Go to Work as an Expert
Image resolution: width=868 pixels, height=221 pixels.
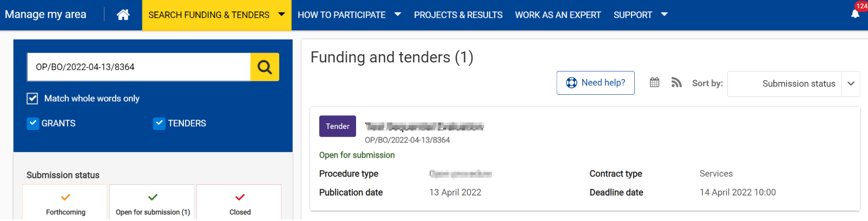tap(558, 15)
